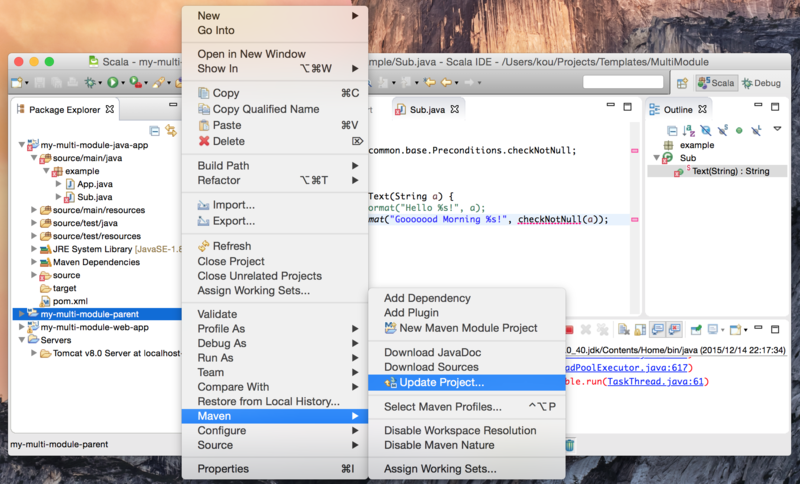Screen dimensions: 800x484
Task: Toggle alphabetical Sort in the Outline view
Action: 689,131
